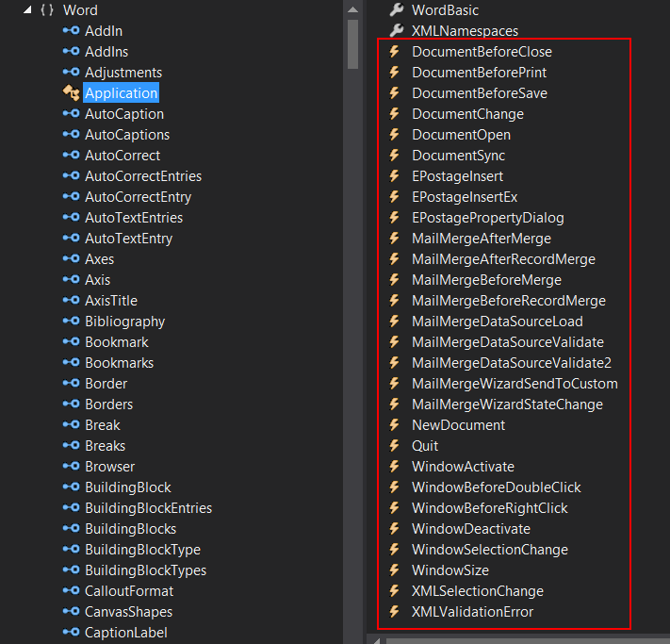Select CaptionLabel in the tree
The width and height of the screenshot is (670, 644).
click(x=126, y=633)
